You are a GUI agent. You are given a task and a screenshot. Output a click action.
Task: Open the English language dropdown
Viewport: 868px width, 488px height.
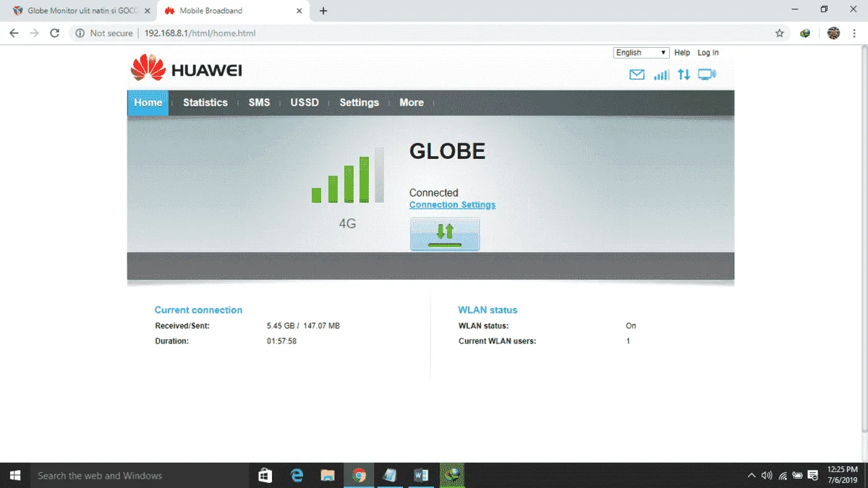point(642,53)
